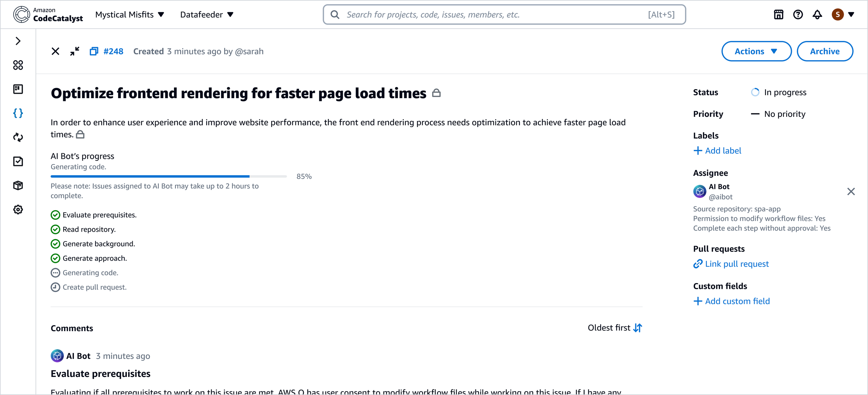
Task: Expand the left navigation sidebar
Action: click(18, 41)
